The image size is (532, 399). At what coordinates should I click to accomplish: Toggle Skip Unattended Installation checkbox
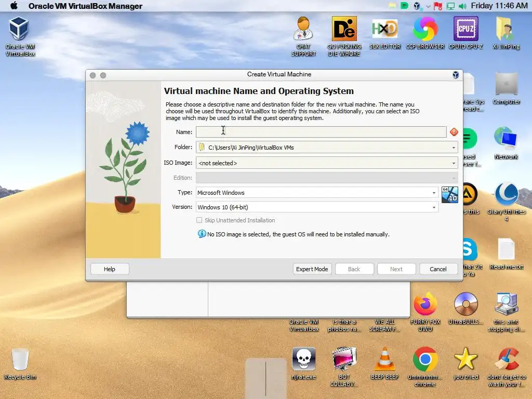(x=199, y=220)
